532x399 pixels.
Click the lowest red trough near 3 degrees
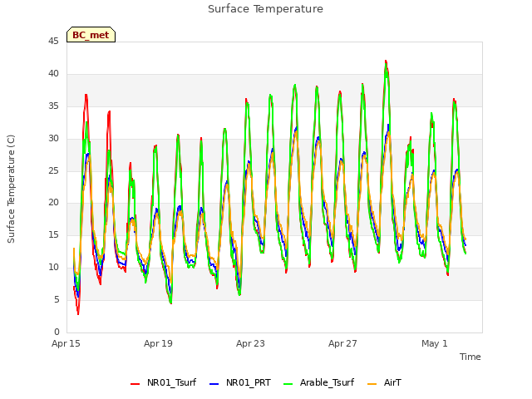[78, 313]
